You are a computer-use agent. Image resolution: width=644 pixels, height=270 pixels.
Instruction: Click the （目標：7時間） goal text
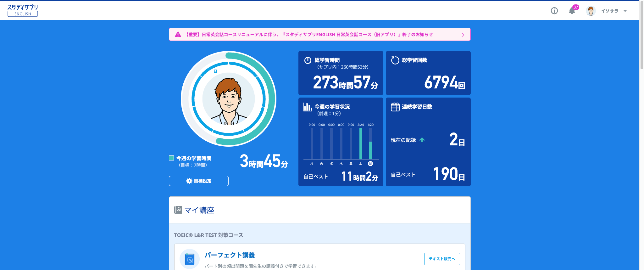pyautogui.click(x=193, y=165)
